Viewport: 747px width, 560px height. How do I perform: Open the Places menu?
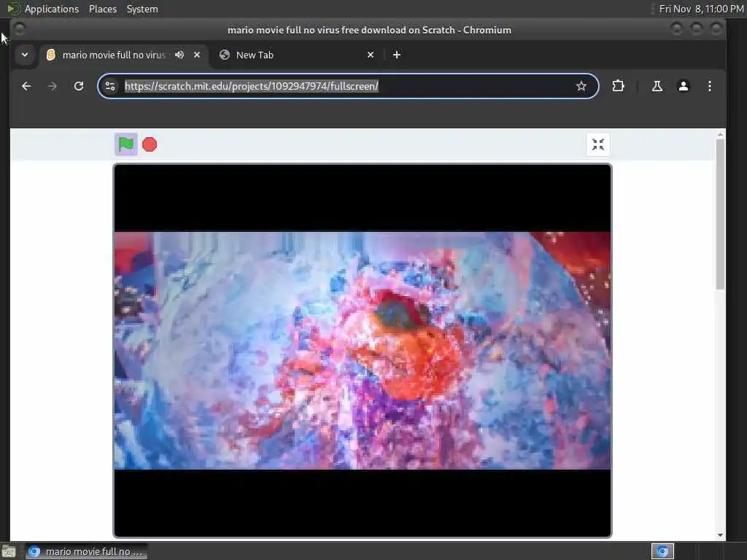click(102, 9)
